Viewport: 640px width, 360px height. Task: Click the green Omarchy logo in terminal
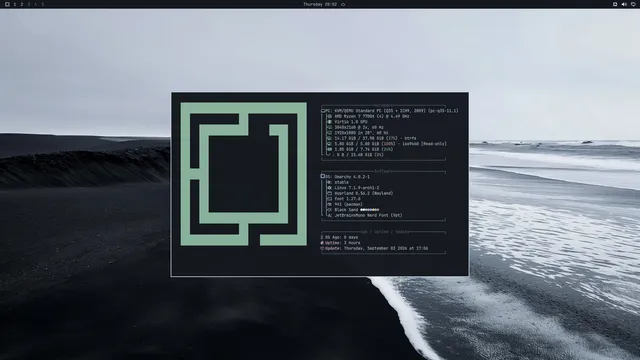click(x=244, y=174)
